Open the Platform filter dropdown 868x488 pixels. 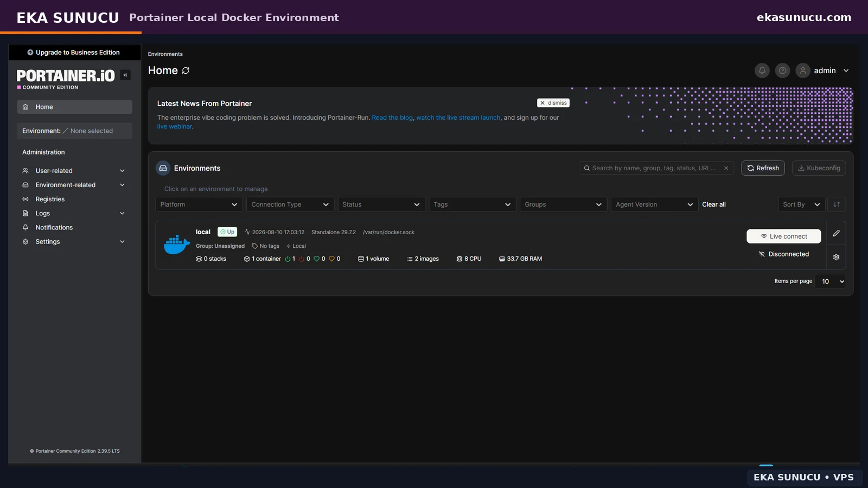[x=199, y=204]
